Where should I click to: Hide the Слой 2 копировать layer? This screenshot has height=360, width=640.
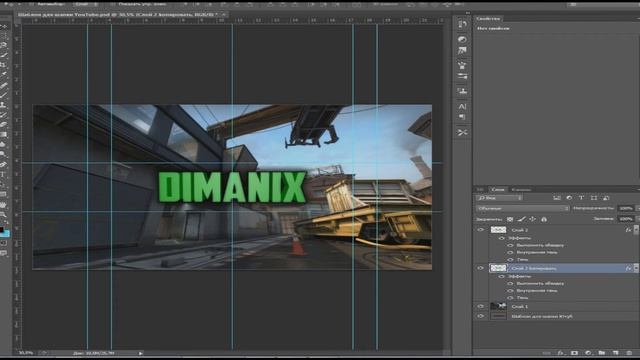[x=480, y=268]
